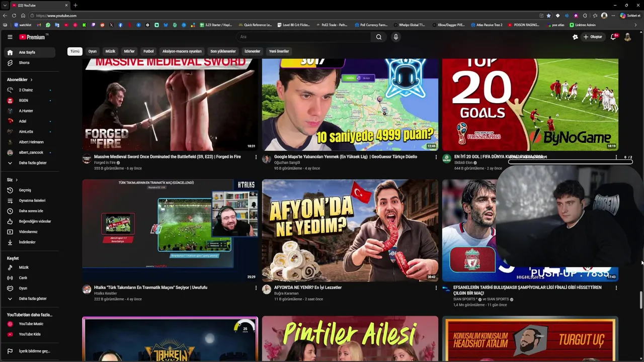The width and height of the screenshot is (644, 362).
Task: Open Shorts from the sidebar
Action: [x=30, y=63]
